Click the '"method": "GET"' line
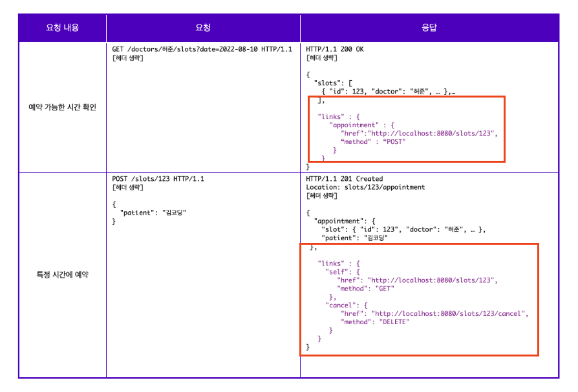The image size is (578, 392). [x=365, y=289]
